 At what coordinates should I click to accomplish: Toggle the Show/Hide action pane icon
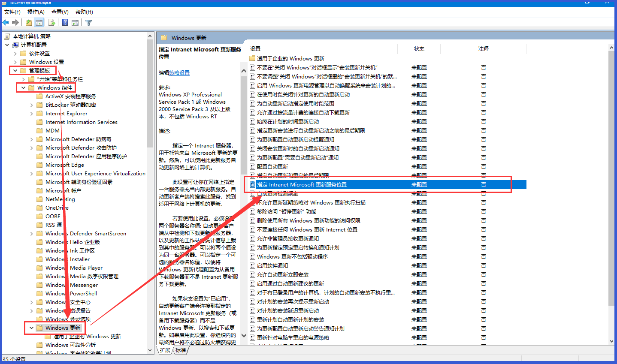[x=75, y=23]
